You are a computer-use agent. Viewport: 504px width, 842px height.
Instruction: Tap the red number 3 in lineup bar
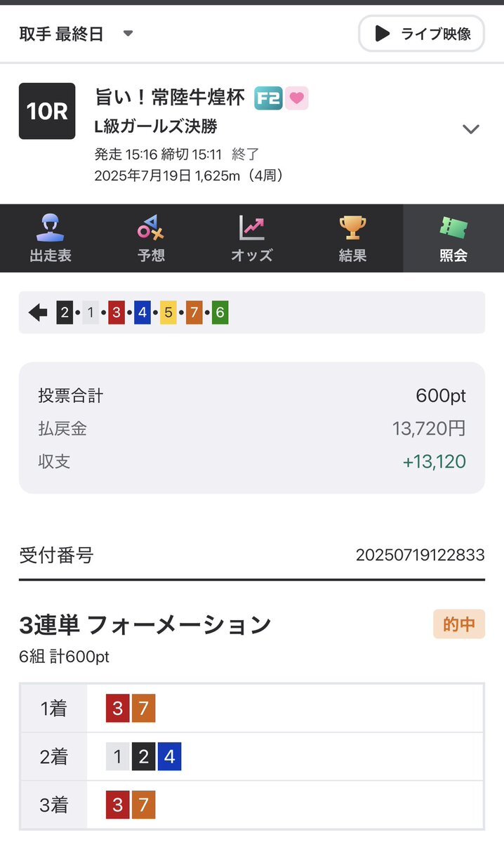tap(117, 313)
